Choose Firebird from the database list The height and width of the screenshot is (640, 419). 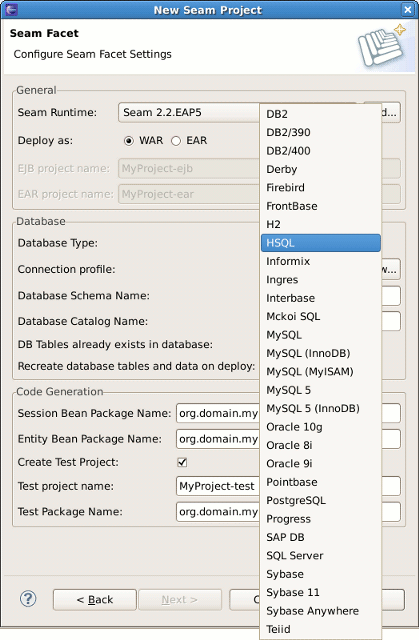321,188
